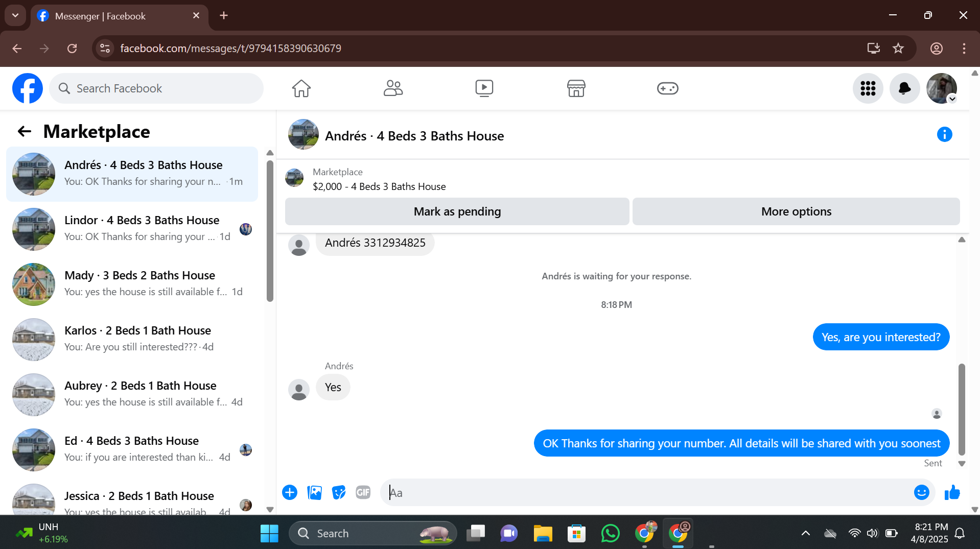
Task: Send a thumbs-up like
Action: tap(952, 492)
